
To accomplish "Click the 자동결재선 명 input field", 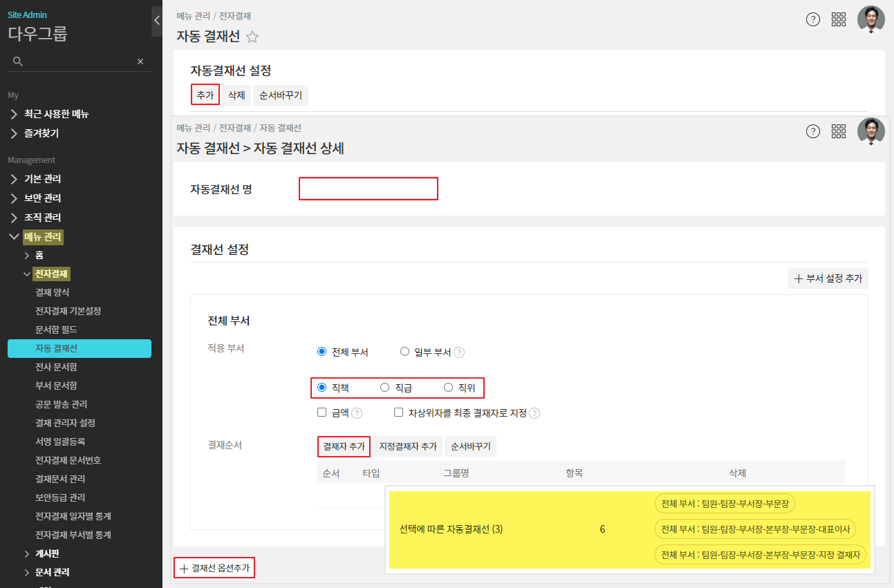I will click(x=369, y=189).
